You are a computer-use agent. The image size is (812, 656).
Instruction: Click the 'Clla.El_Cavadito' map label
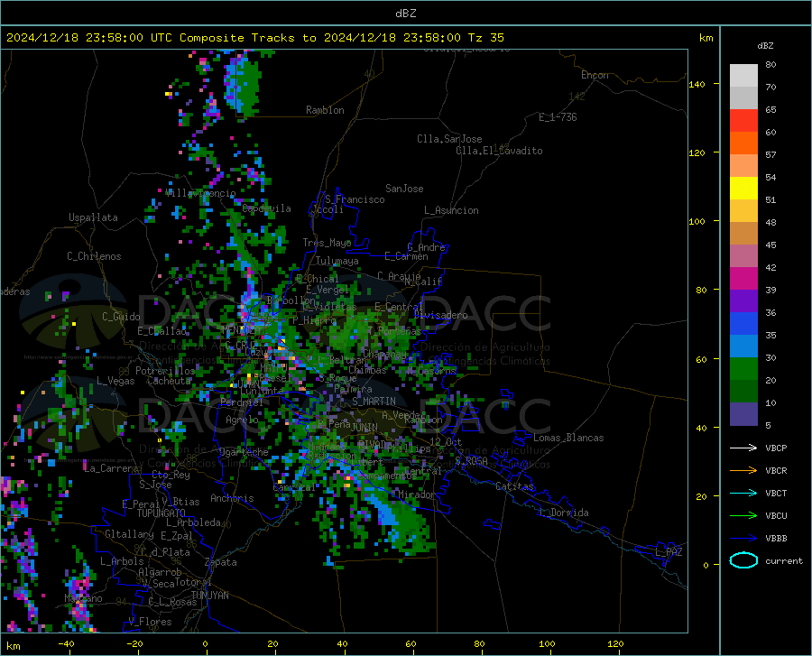click(x=499, y=151)
